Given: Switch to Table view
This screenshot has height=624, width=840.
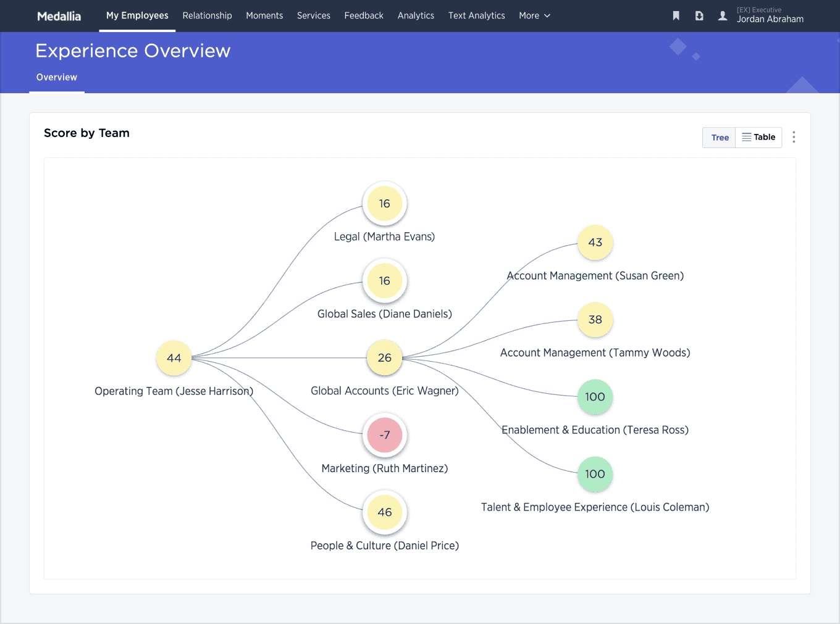Looking at the screenshot, I should pyautogui.click(x=758, y=137).
